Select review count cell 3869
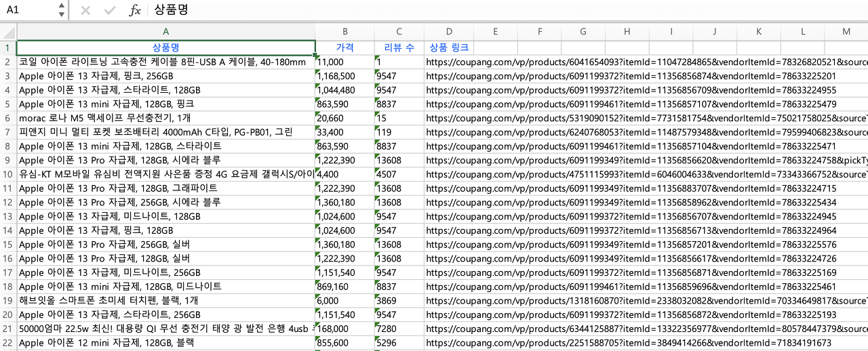Screen dimensions: 868x351 click(x=399, y=301)
